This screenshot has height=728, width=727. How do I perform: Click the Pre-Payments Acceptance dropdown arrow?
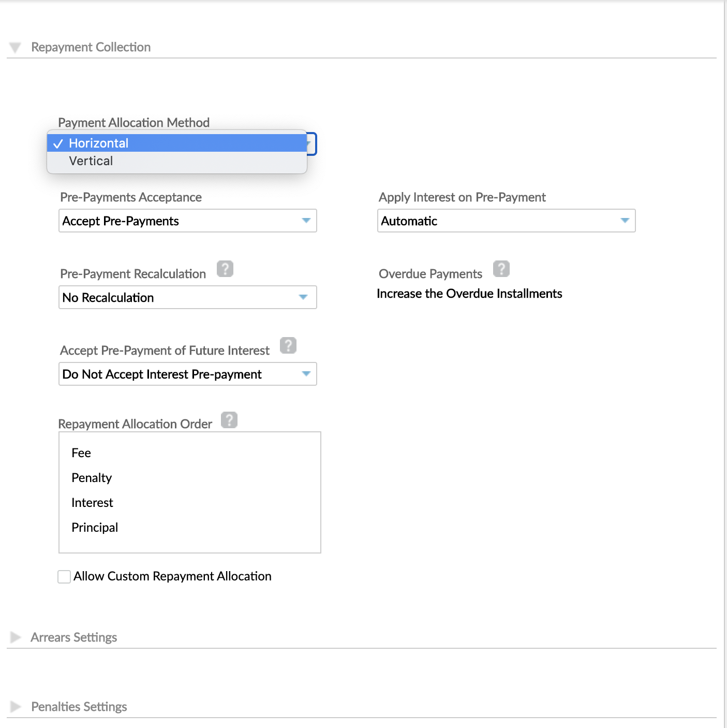click(x=306, y=221)
